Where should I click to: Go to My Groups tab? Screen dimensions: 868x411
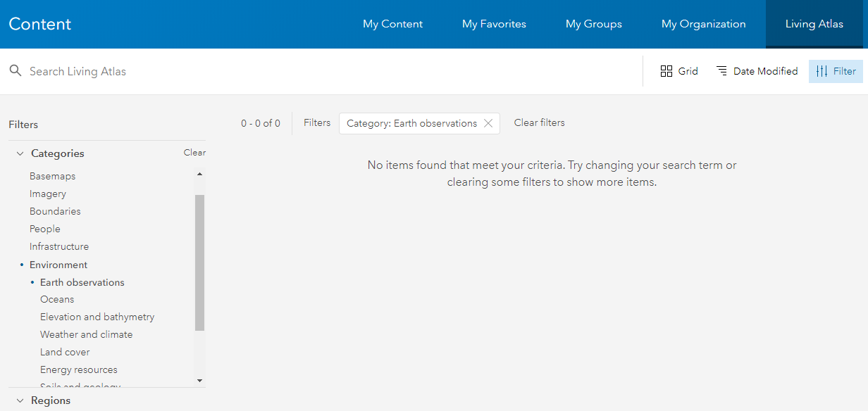tap(593, 24)
